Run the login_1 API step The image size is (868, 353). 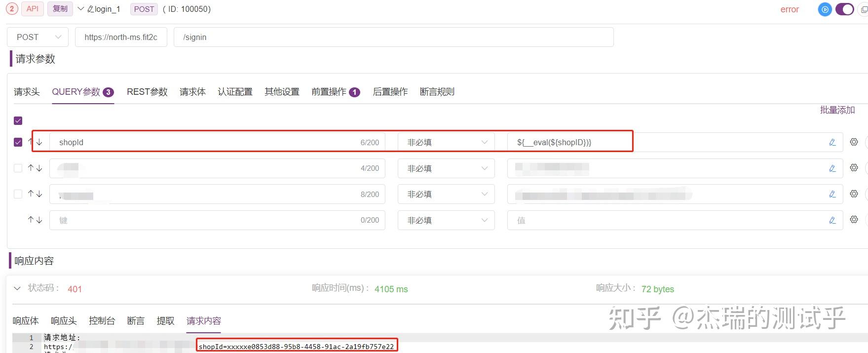[825, 9]
